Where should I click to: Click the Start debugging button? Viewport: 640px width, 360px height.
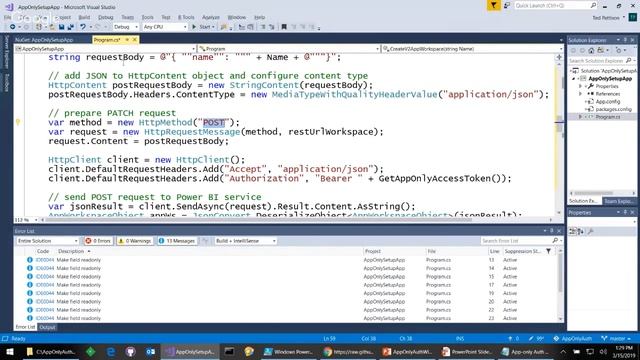pyautogui.click(x=203, y=27)
